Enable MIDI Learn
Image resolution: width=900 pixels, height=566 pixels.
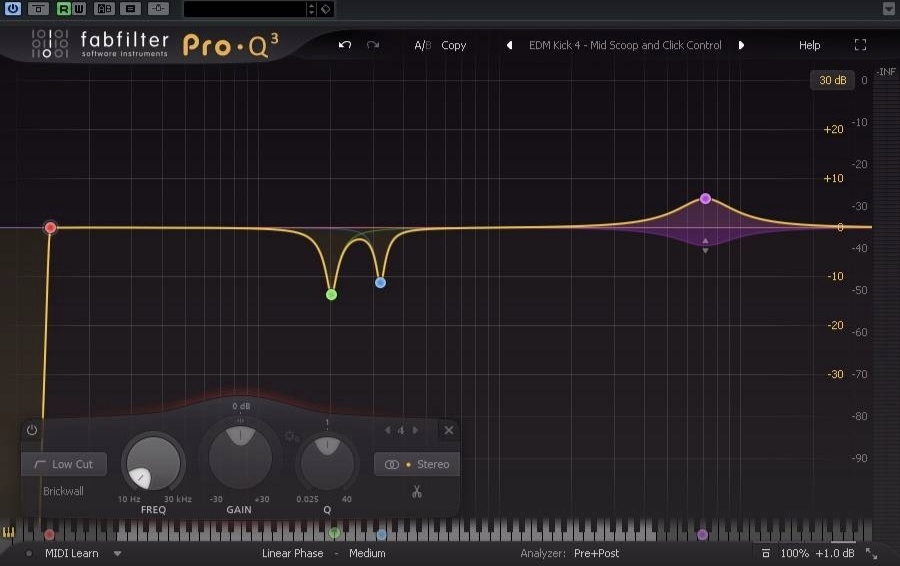[x=72, y=553]
